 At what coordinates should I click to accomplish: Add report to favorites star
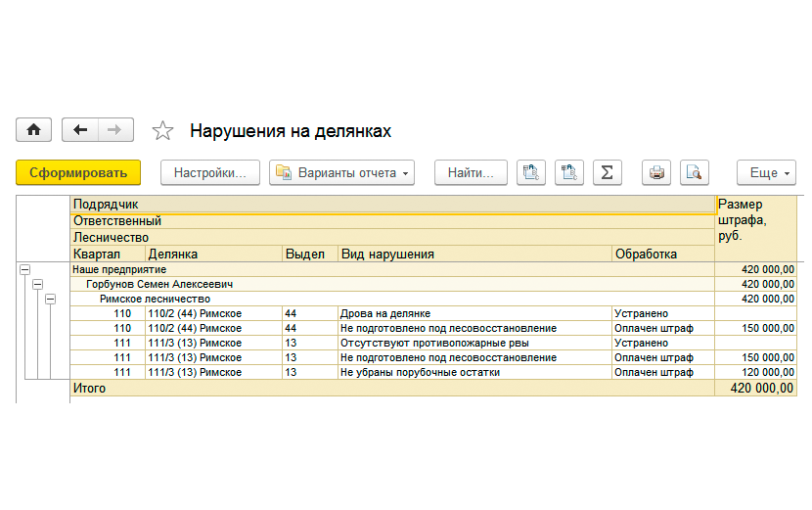pos(162,130)
